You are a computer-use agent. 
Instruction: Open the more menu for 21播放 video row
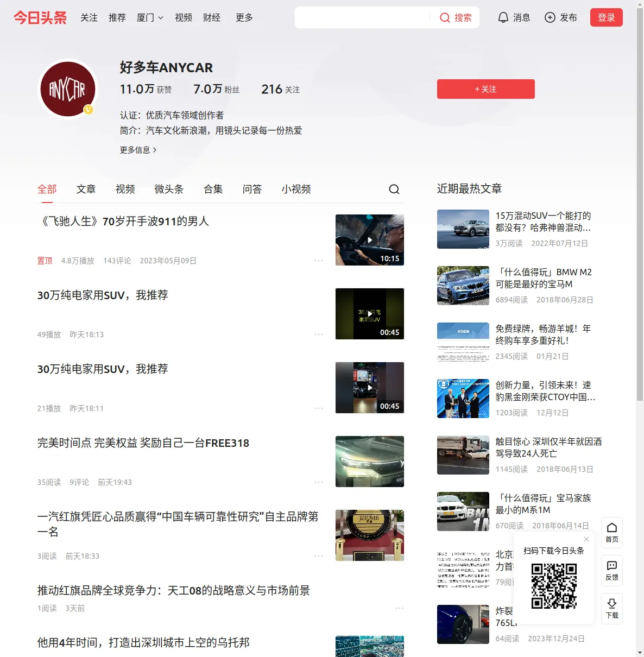pyautogui.click(x=319, y=408)
